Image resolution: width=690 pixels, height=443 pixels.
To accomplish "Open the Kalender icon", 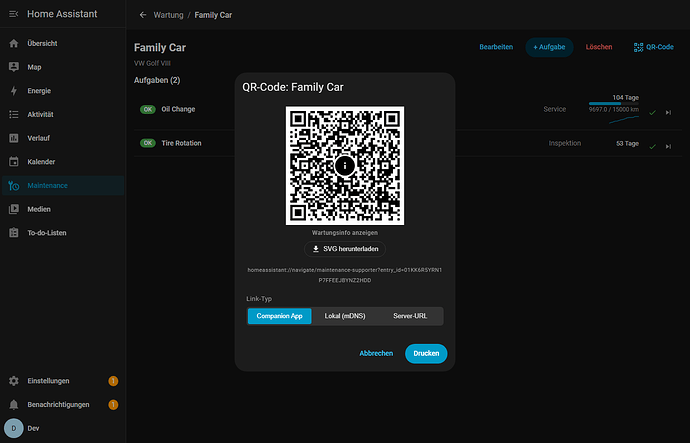I will tap(14, 161).
